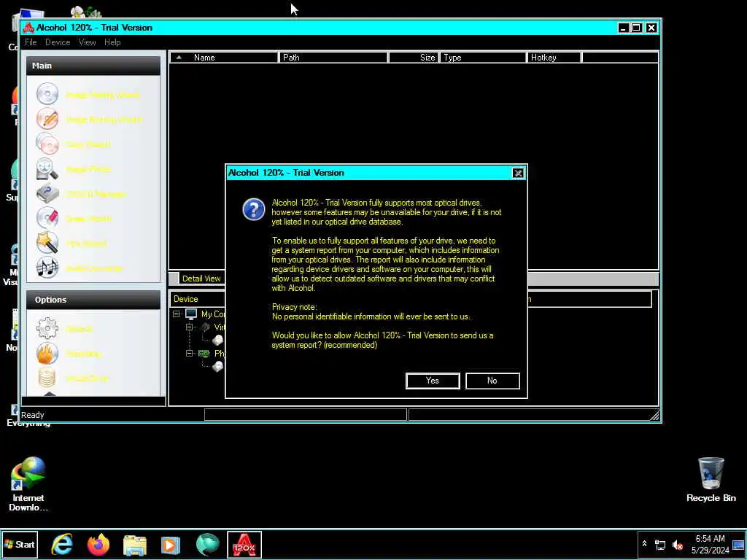747x560 pixels.
Task: Select the green physical device card icon
Action: (x=204, y=354)
